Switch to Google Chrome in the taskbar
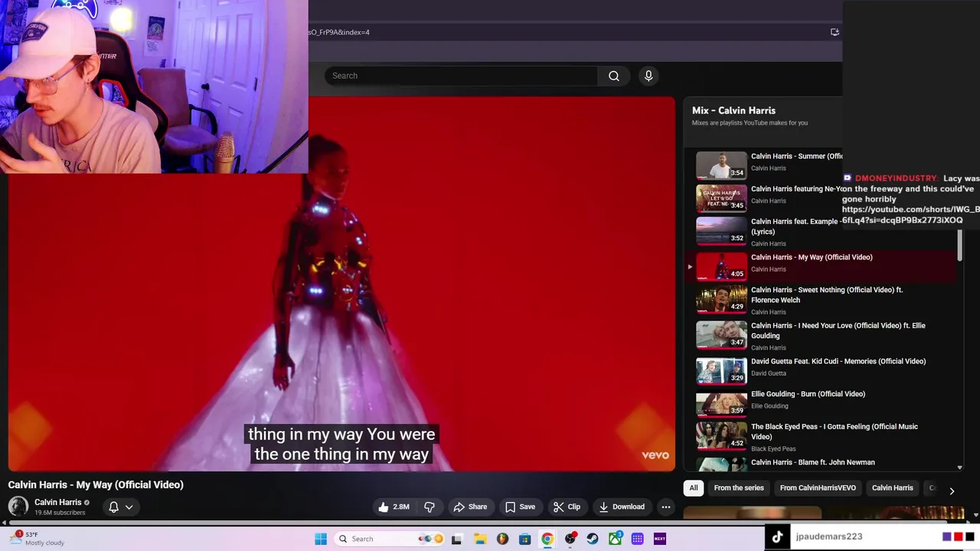 point(547,539)
